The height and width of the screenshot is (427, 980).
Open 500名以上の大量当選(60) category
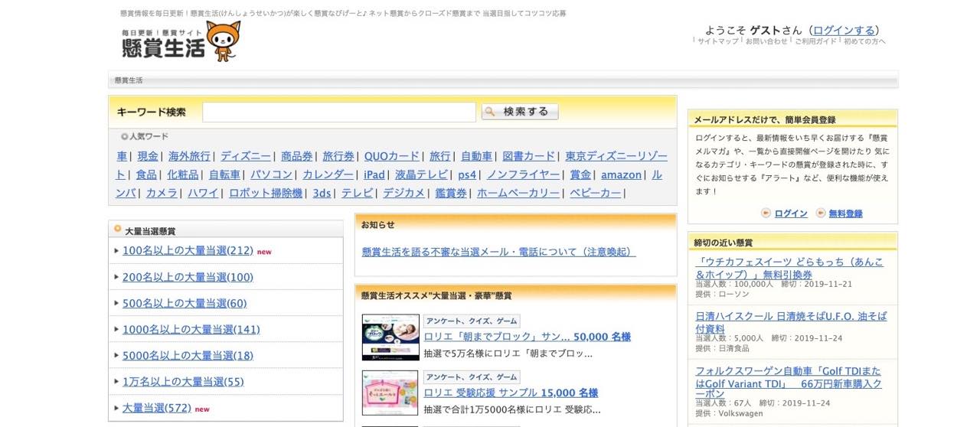[185, 303]
